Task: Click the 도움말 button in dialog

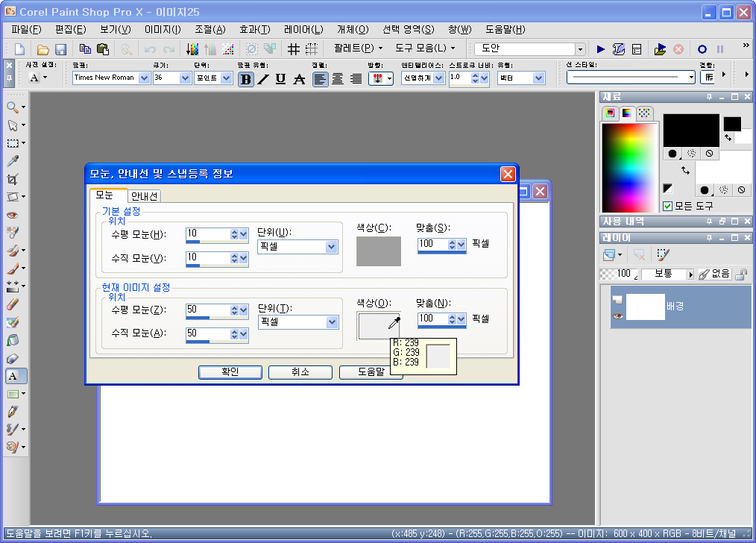Action: [x=371, y=371]
